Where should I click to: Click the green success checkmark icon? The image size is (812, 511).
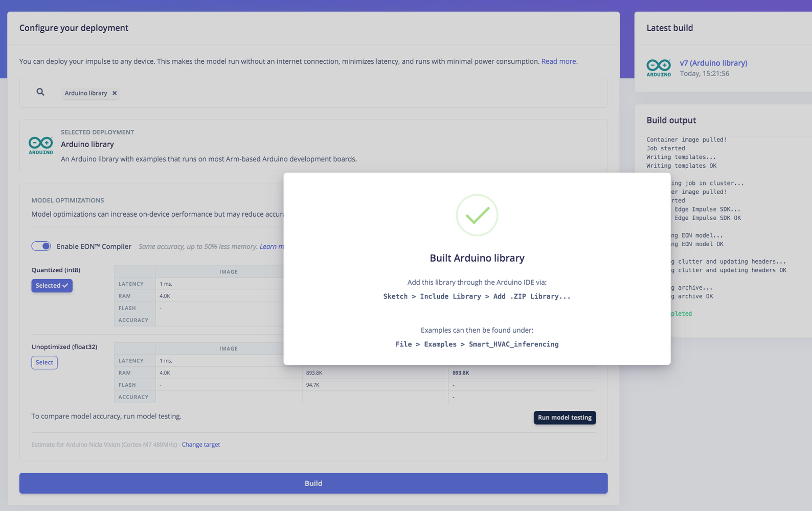[477, 215]
